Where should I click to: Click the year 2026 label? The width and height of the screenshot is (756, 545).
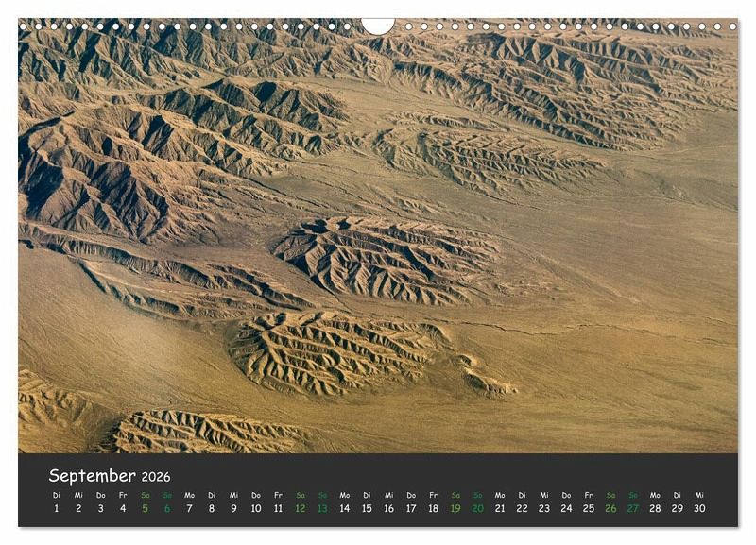coord(155,477)
